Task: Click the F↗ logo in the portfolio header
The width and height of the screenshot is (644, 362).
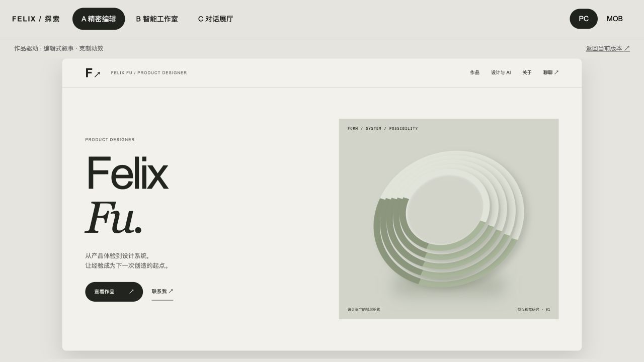Action: coord(93,73)
